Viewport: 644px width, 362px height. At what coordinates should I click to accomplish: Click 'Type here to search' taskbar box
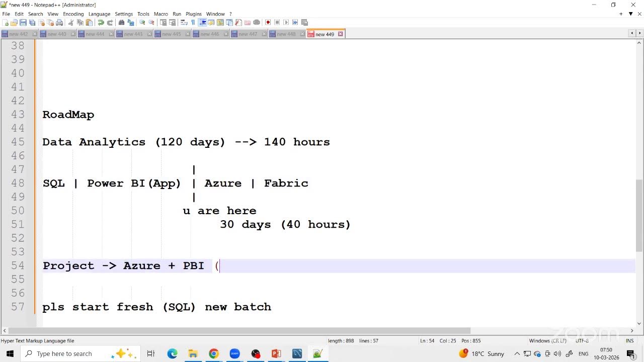tap(80, 353)
